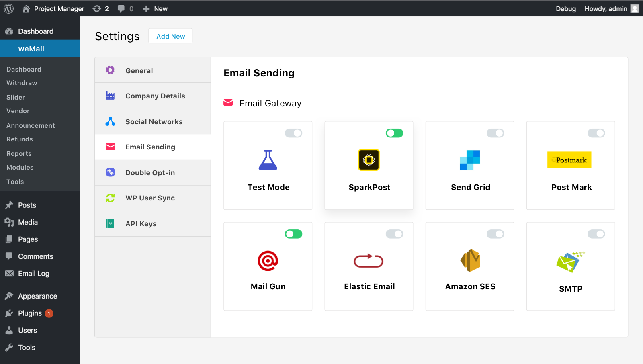This screenshot has height=364, width=643.
Task: Open the Howdy, admin account menu
Action: [x=611, y=9]
